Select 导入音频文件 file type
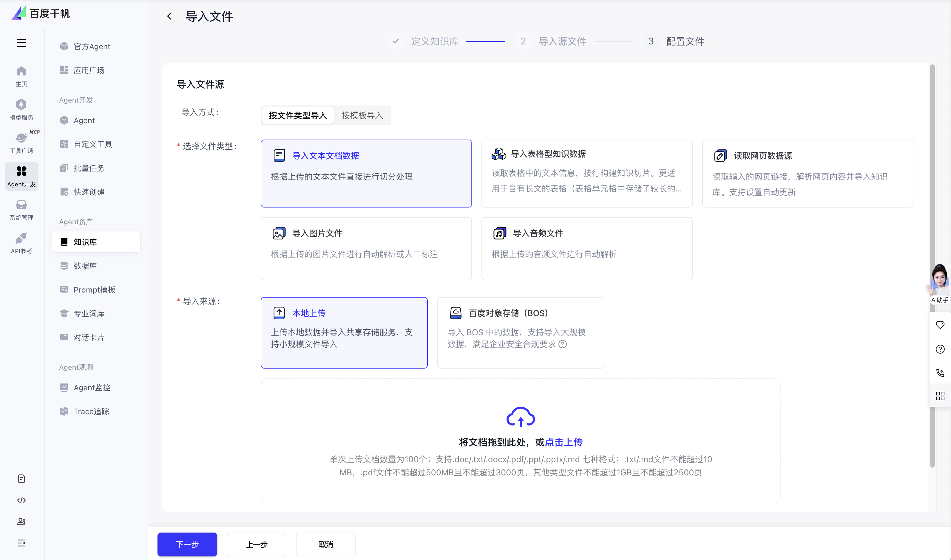 [586, 248]
